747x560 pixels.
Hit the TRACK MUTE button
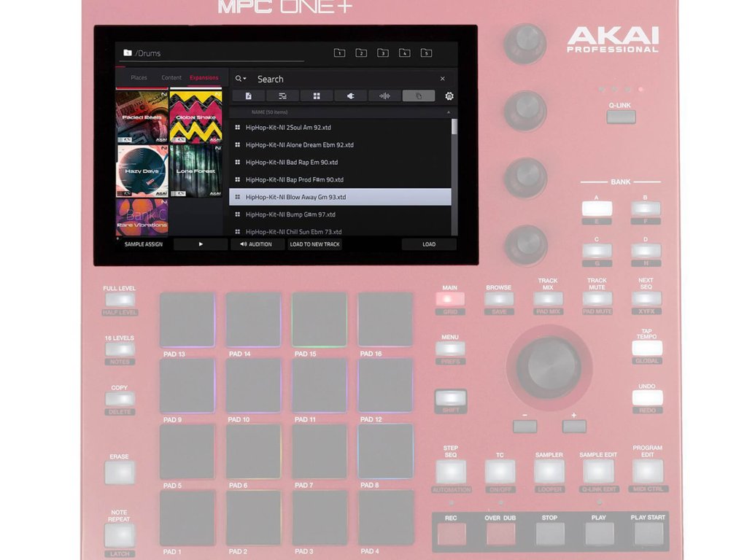point(597,299)
